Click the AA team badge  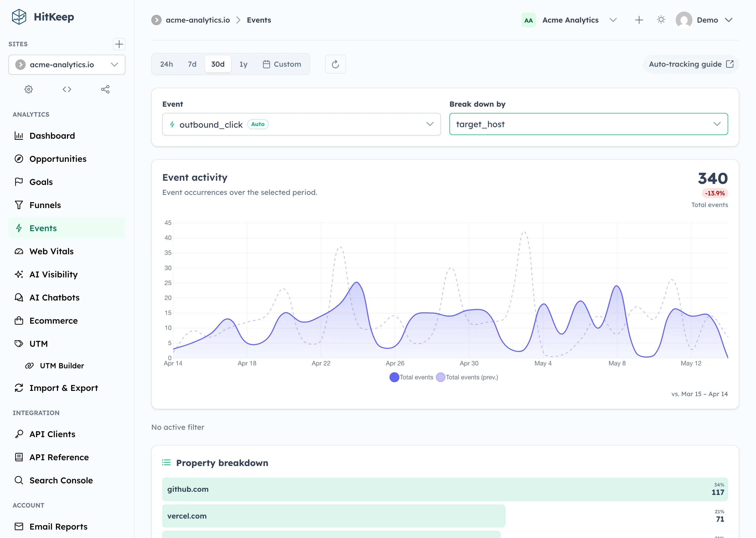coord(528,20)
